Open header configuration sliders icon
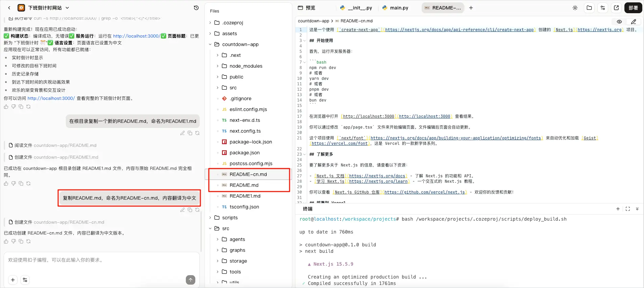The image size is (644, 288). (x=603, y=8)
